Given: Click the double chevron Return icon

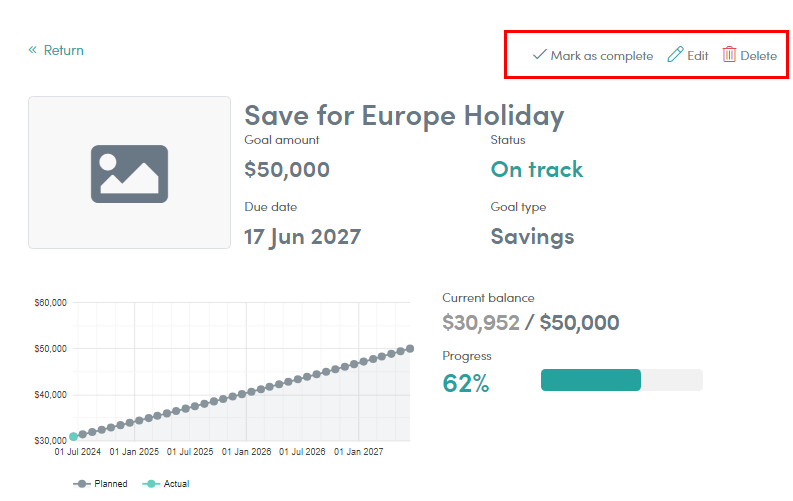Looking at the screenshot, I should (x=32, y=50).
